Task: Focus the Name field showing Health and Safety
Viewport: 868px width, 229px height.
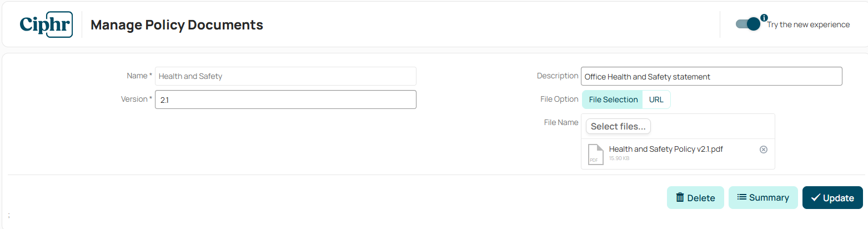Action: point(285,76)
